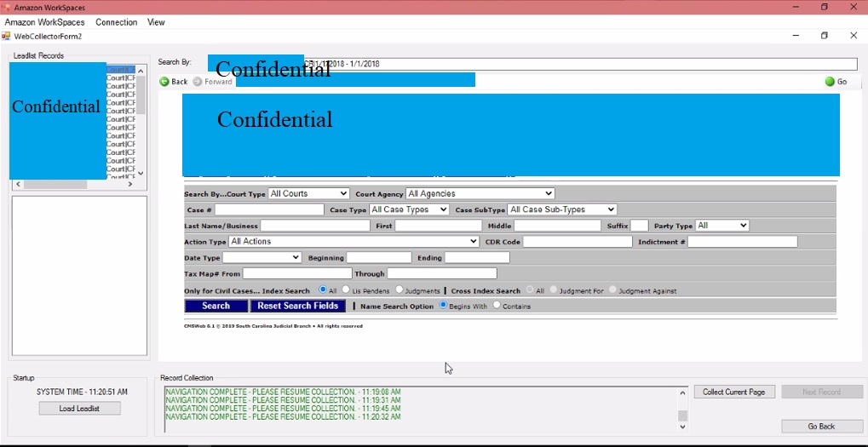Click the Amazon WorkSpaces title bar icon
The height and width of the screenshot is (447, 868).
tap(6, 7)
